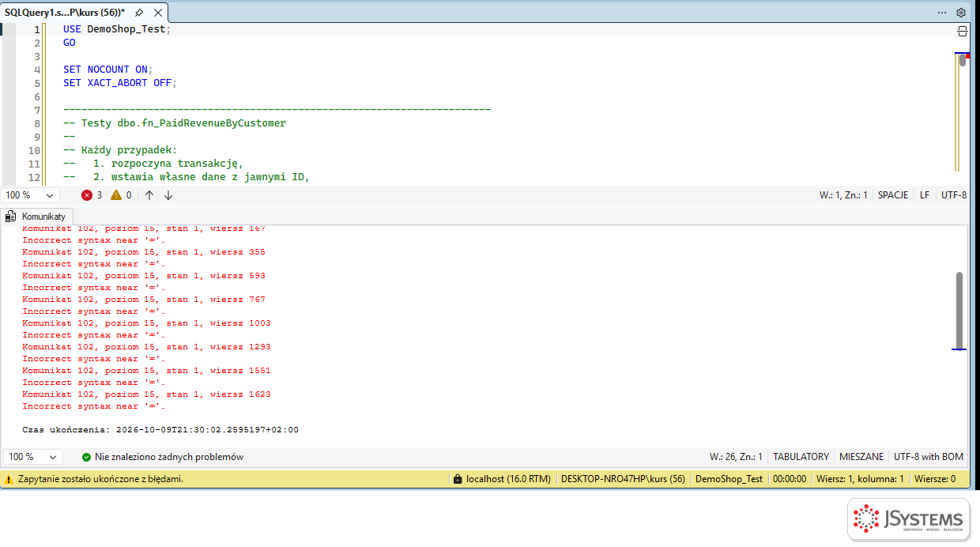Screen dimensions: 980x547
Task: Switch to the Komunikaty tab
Action: (x=37, y=216)
